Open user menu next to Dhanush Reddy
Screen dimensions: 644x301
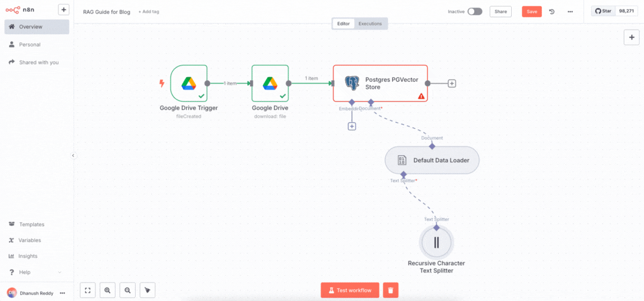62,293
